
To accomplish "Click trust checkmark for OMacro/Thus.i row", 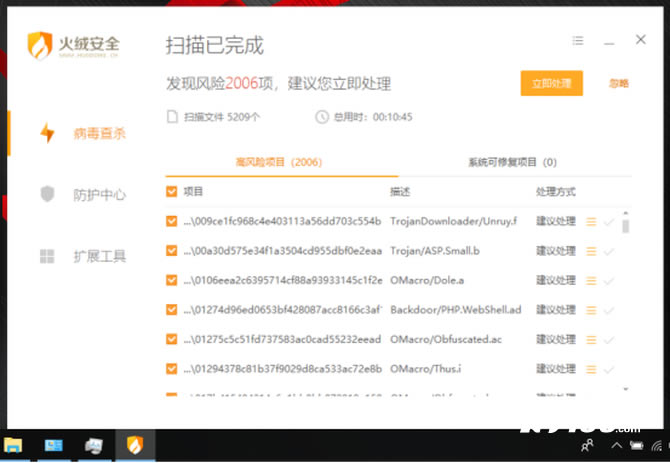I will [609, 369].
